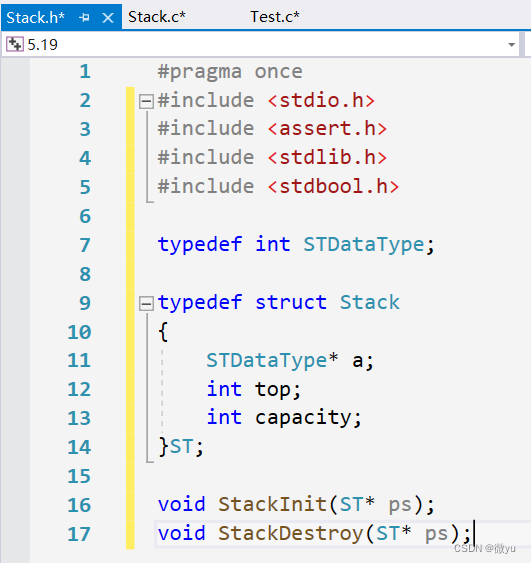
Task: Click the left indicator margin near line 10
Action: click(15, 332)
